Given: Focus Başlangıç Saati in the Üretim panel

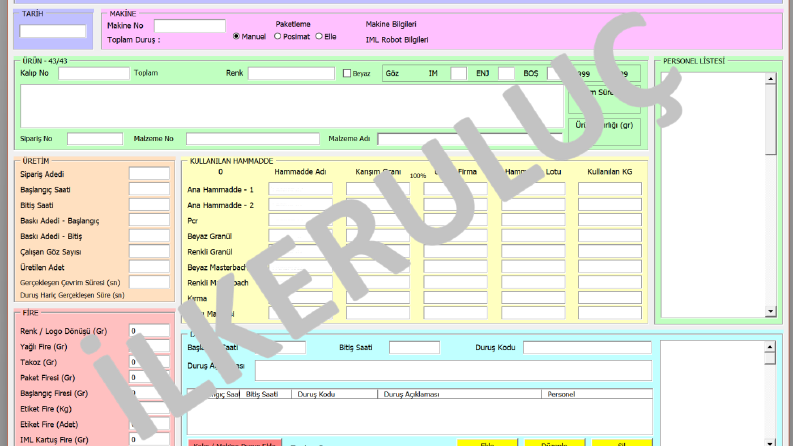Looking at the screenshot, I should [x=149, y=190].
